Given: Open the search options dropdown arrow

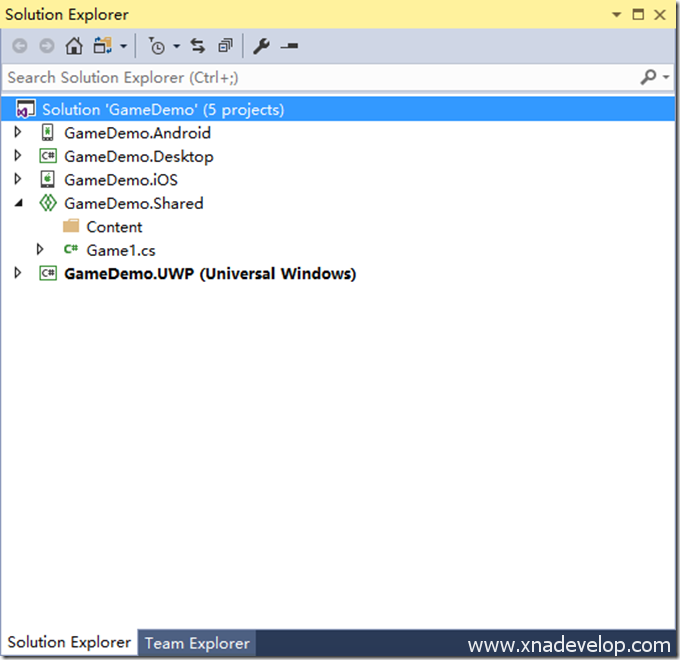Looking at the screenshot, I should click(666, 78).
